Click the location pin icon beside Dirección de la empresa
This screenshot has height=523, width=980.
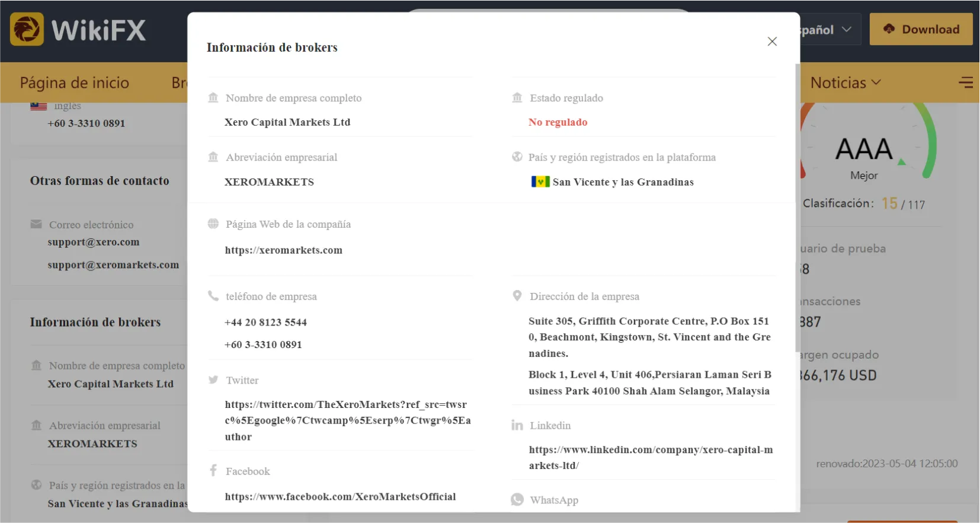point(517,295)
